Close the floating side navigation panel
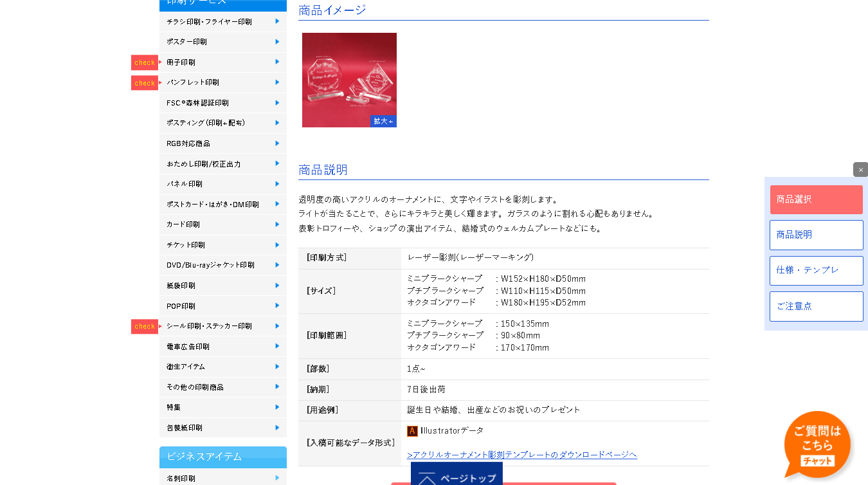868x485 pixels. coord(860,170)
